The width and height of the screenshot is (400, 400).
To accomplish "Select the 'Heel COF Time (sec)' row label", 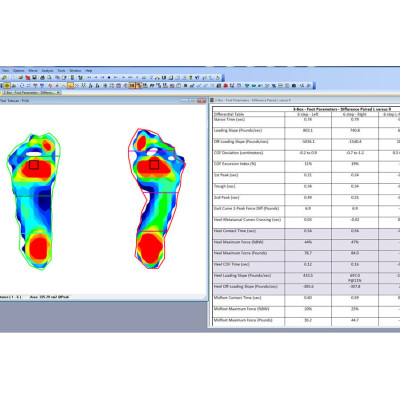I will pyautogui.click(x=231, y=264).
